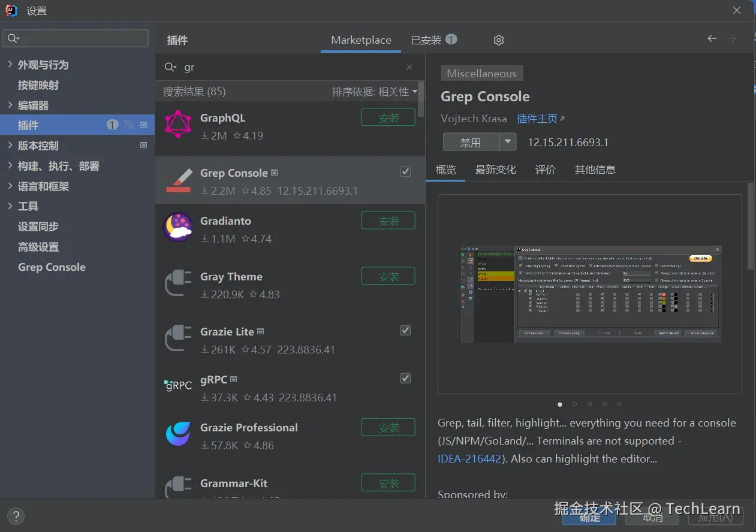The height and width of the screenshot is (532, 756).
Task: Click the update count badge on 插件
Action: coord(112,125)
